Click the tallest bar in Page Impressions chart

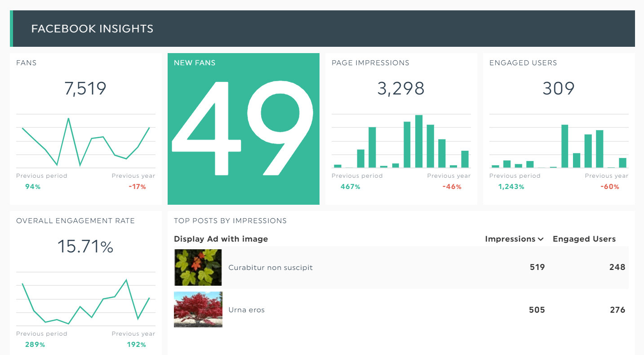pyautogui.click(x=419, y=141)
